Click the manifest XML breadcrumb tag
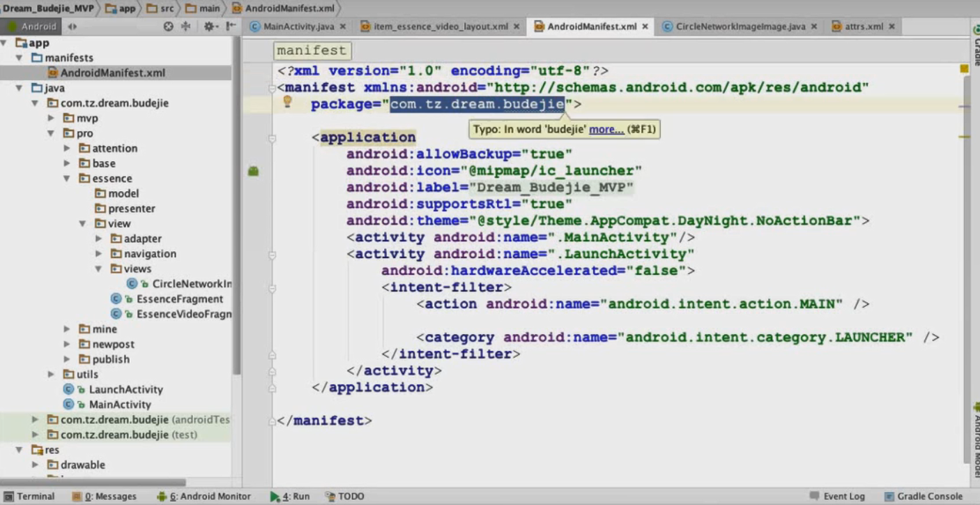This screenshot has width=980, height=505. click(312, 50)
